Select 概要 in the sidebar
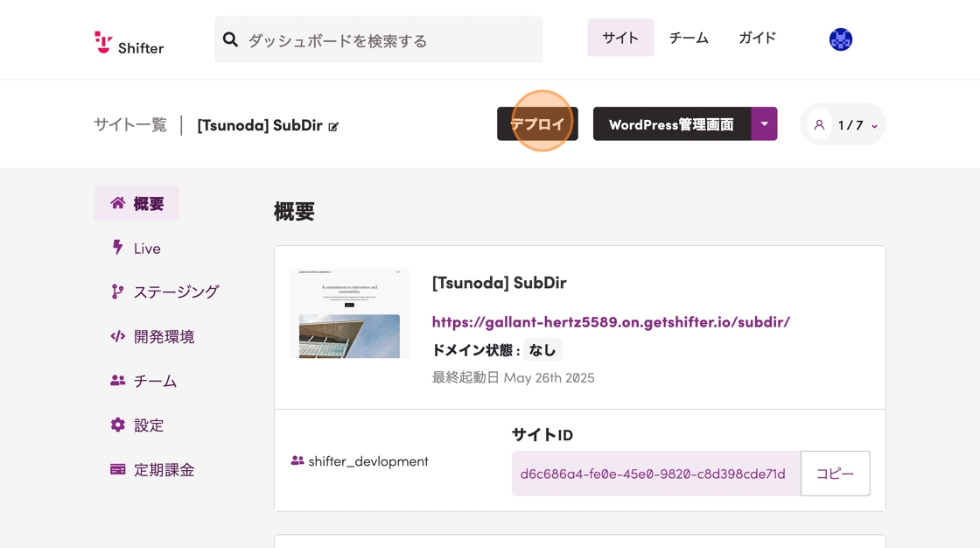Screen dimensions: 980x548 coord(136,203)
